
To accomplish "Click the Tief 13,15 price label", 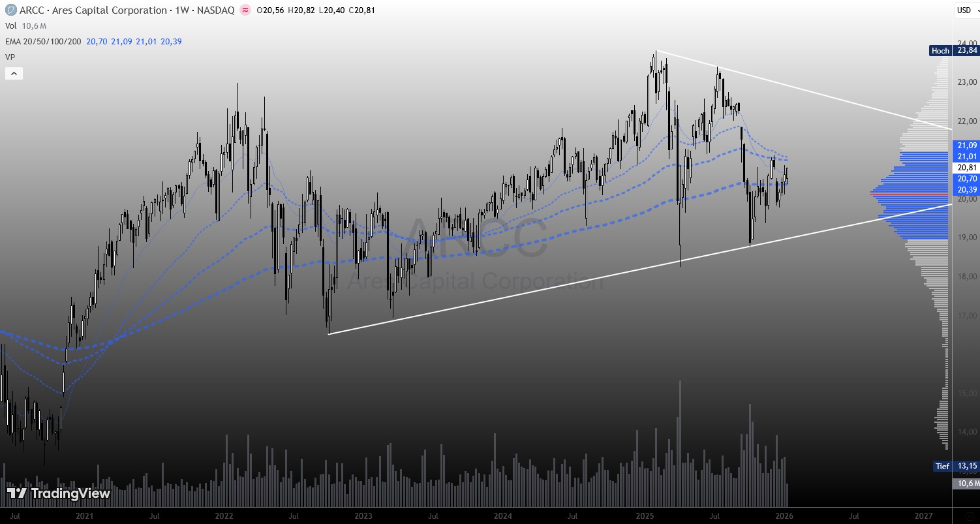I will 955,466.
